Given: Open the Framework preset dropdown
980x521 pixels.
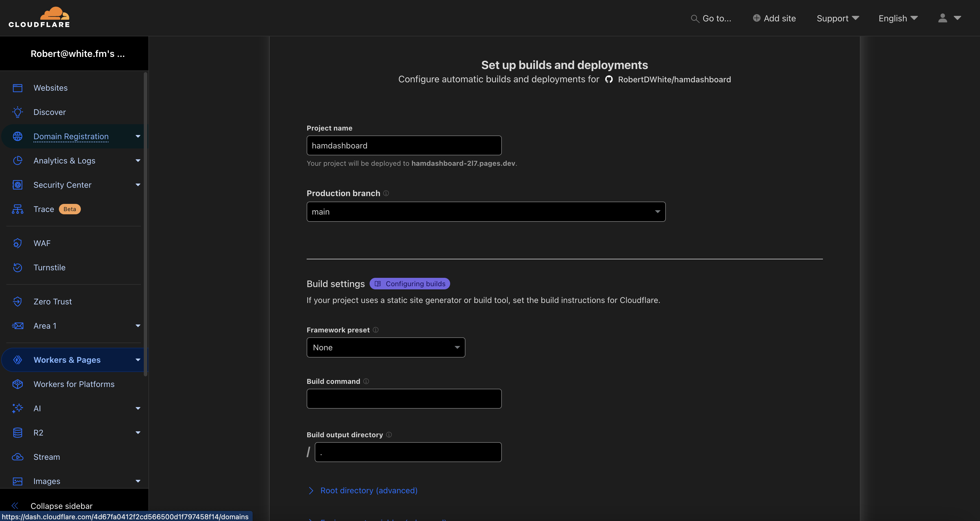Looking at the screenshot, I should click(386, 347).
